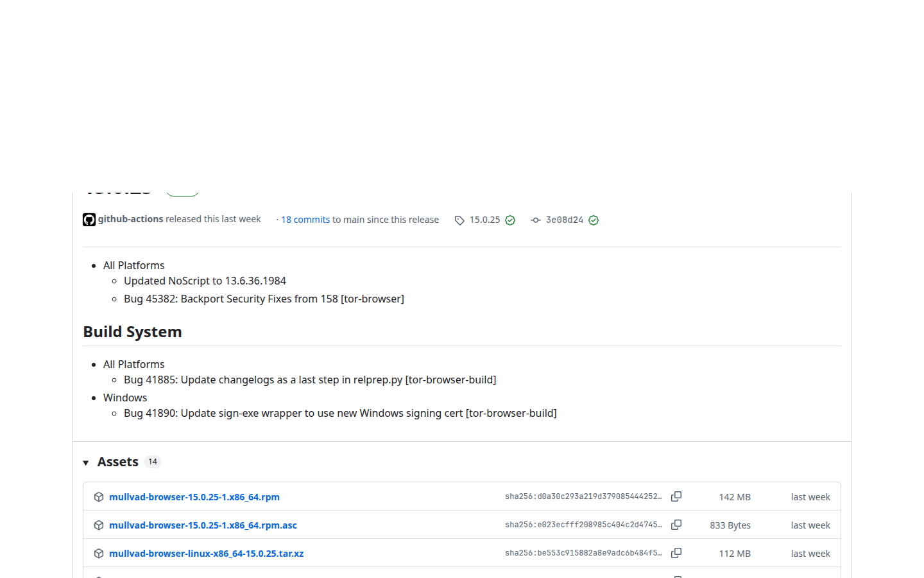Click the package icon for the tar.xz asset

tap(99, 554)
